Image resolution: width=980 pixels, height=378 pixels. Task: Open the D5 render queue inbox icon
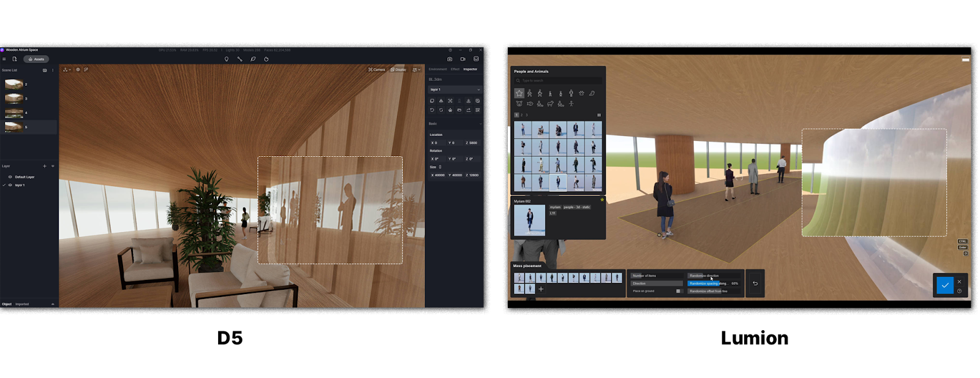tap(476, 59)
